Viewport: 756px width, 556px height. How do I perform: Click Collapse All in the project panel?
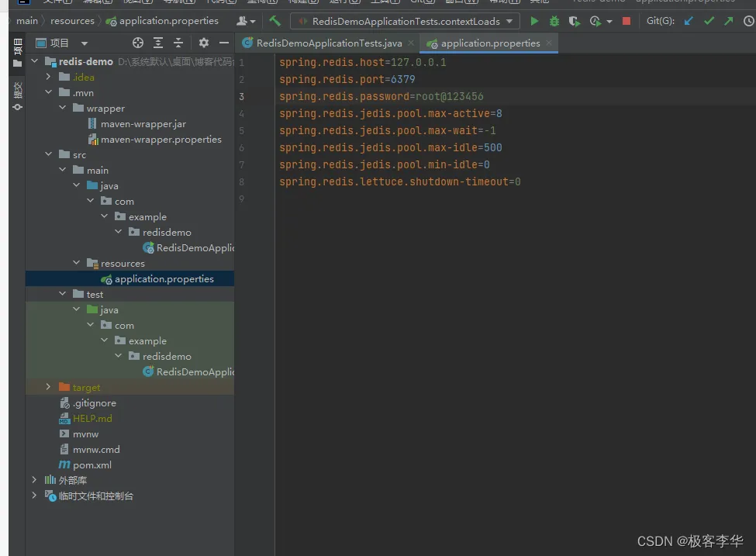(178, 43)
